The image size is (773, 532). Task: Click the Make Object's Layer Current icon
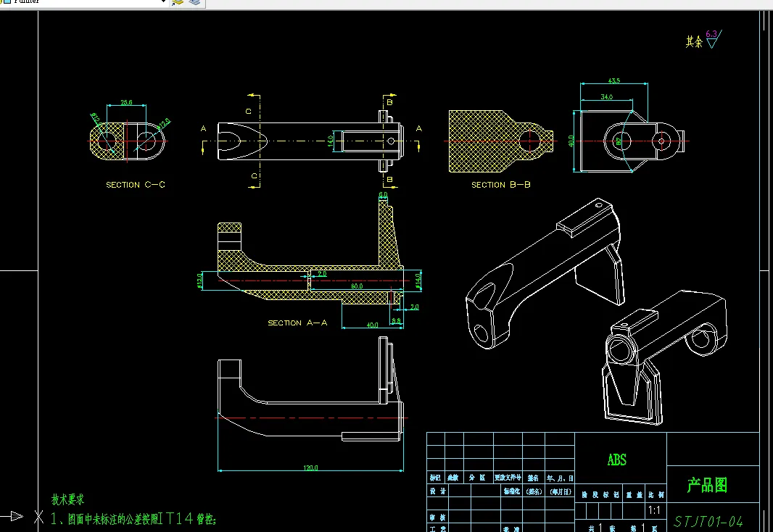(178, 3)
